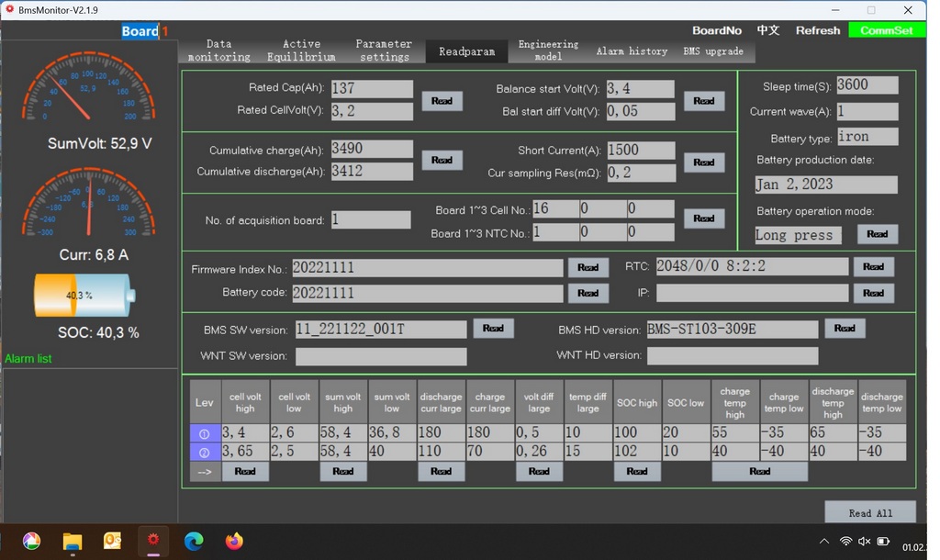Go to the Parameter settings tab
940x560 pixels.
click(x=384, y=50)
